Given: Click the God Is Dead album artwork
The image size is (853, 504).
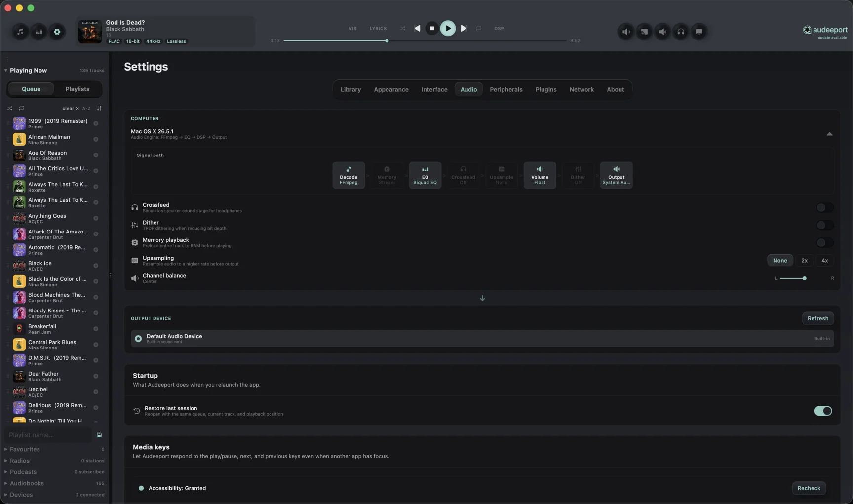Looking at the screenshot, I should (90, 32).
